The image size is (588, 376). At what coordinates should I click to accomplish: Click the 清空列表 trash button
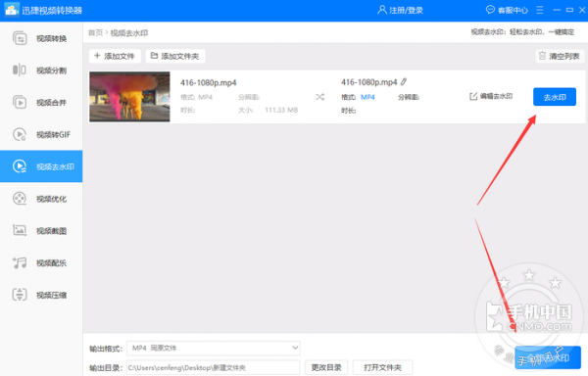tap(560, 56)
